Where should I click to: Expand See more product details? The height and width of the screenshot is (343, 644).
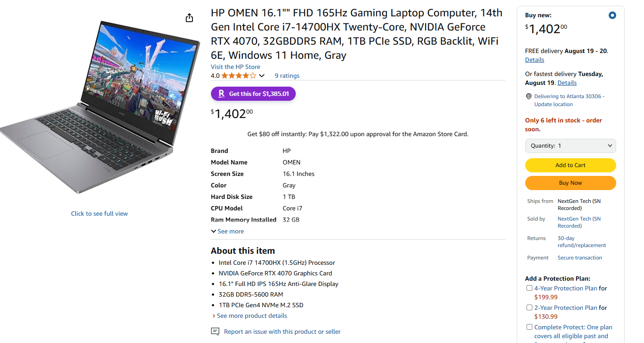point(250,316)
